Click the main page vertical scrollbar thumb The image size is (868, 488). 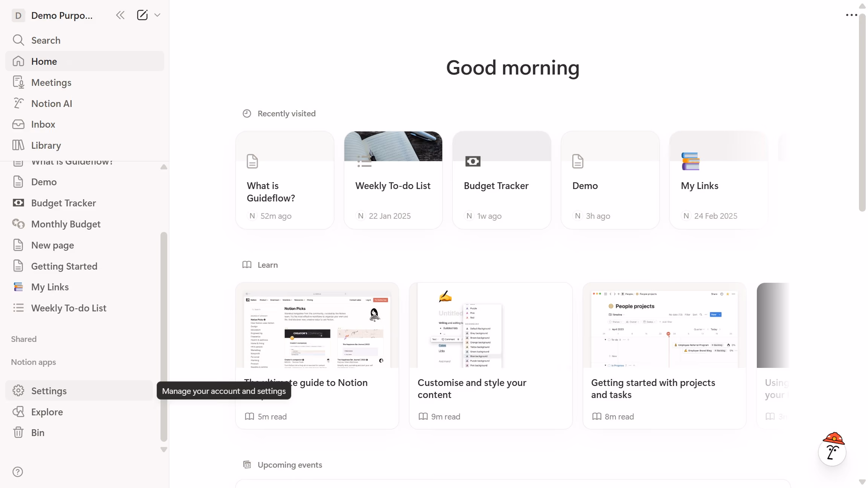point(862,112)
